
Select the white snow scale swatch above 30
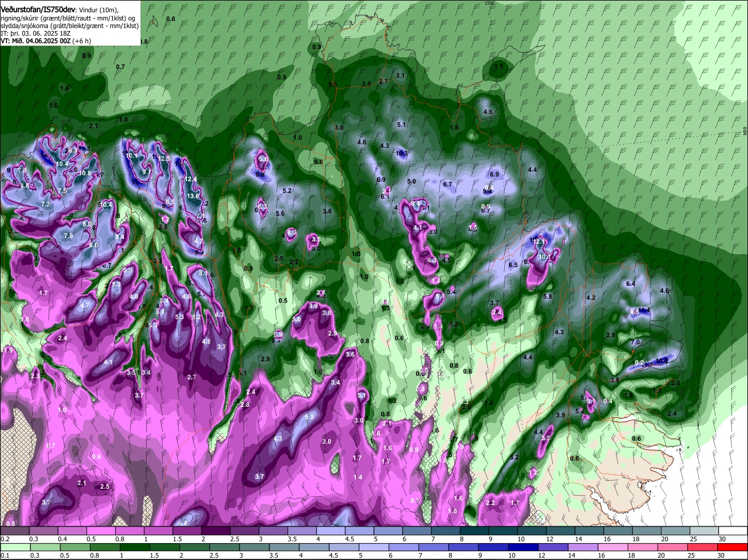click(x=733, y=531)
